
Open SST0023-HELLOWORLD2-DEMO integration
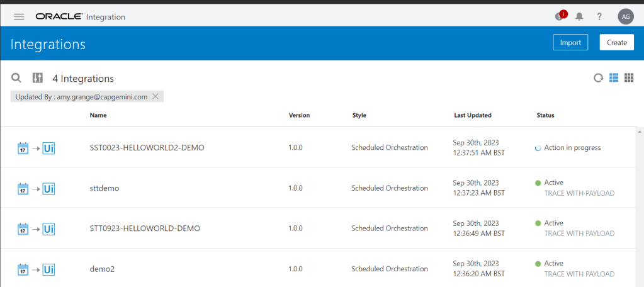(x=147, y=147)
